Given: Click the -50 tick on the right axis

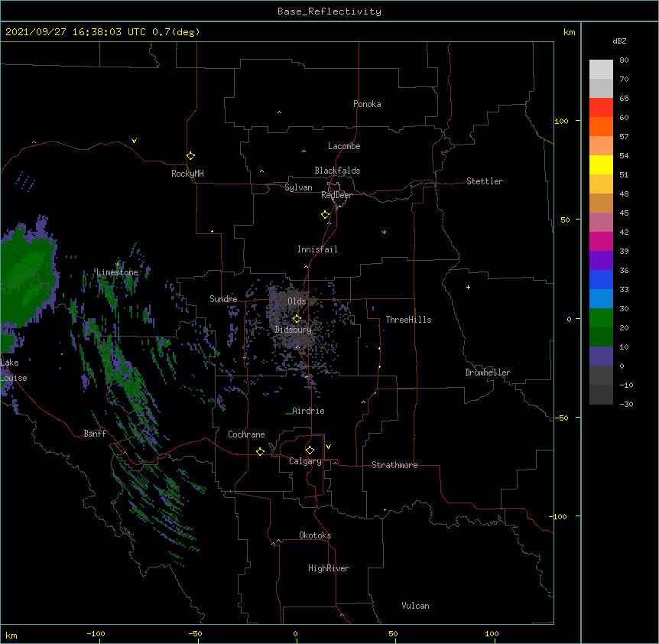Looking at the screenshot, I should pos(561,418).
